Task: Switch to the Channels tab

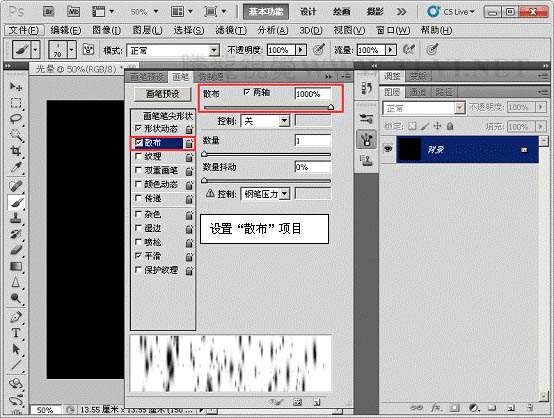Action: point(417,92)
